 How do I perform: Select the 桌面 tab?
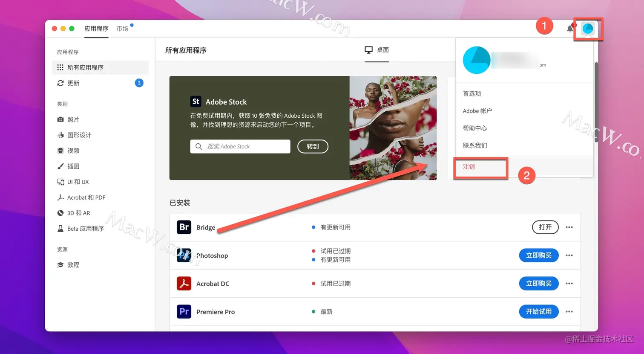tap(377, 50)
